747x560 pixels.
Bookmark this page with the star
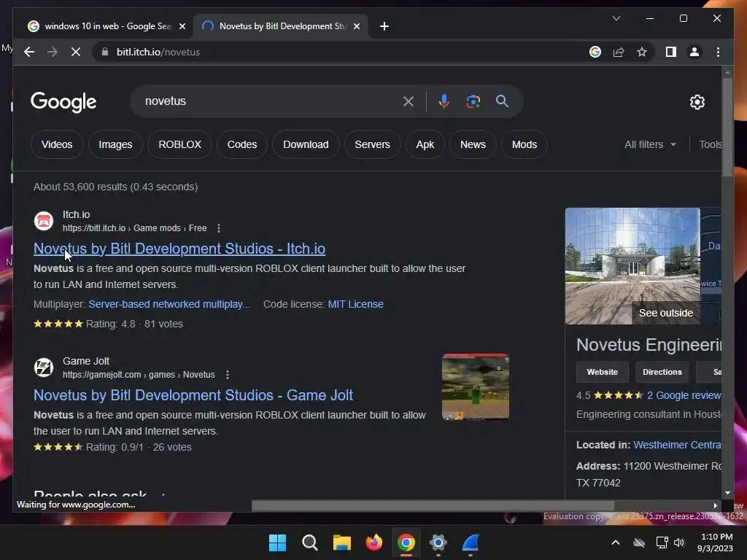[642, 52]
